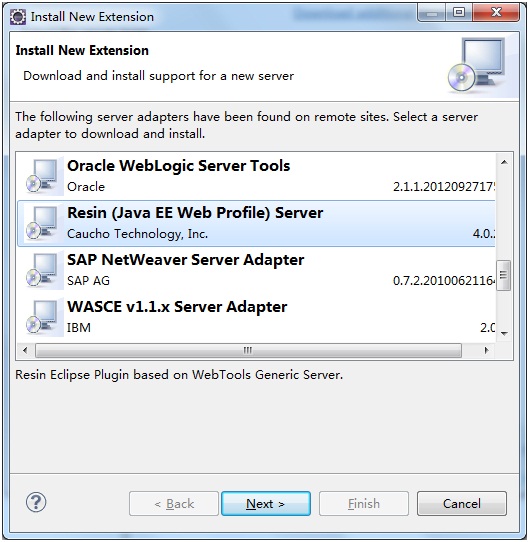This screenshot has width=529, height=542.
Task: Click the WASCE v1.1.x adapter icon
Action: tap(43, 317)
